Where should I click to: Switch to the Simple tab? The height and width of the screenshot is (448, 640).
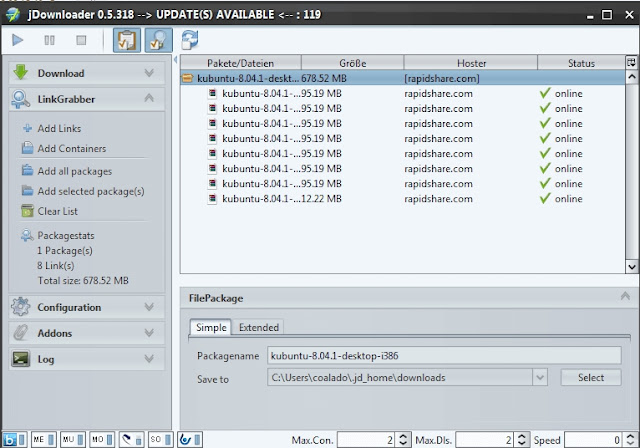point(211,327)
